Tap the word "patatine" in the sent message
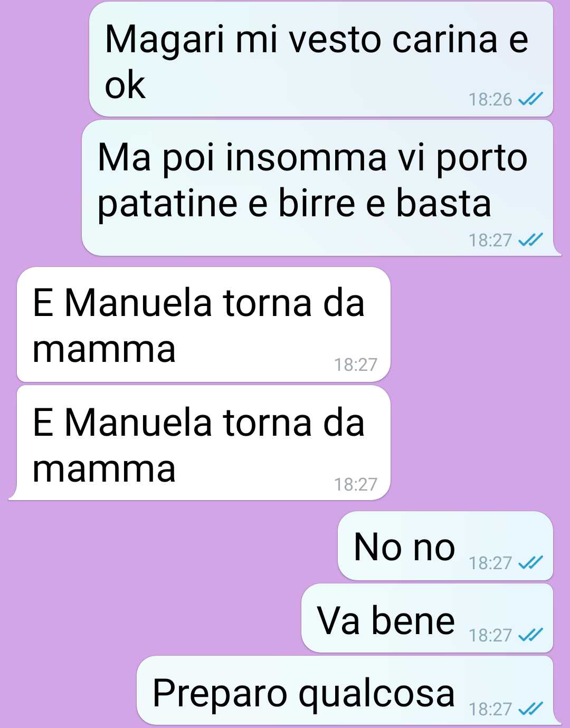 168,204
